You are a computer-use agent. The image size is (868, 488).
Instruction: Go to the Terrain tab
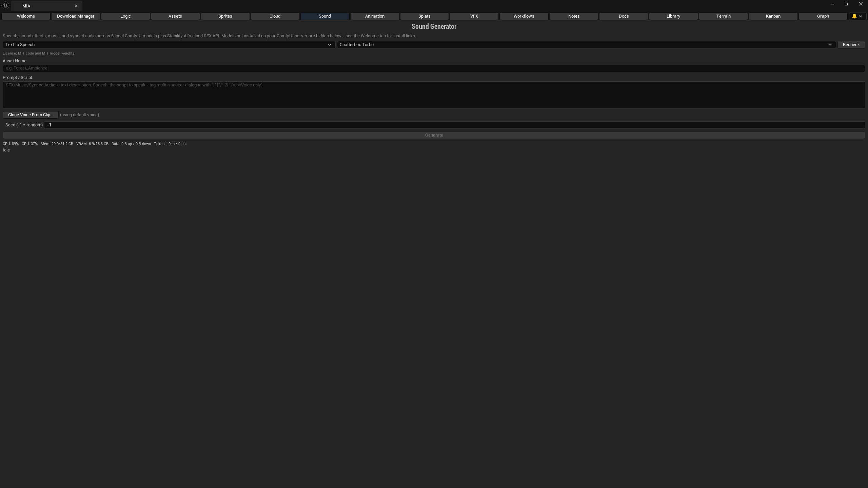[x=723, y=16]
